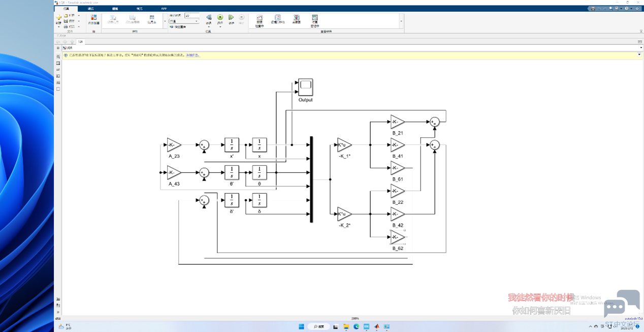Click the New model plus icon
The image size is (644, 332).
(x=58, y=17)
